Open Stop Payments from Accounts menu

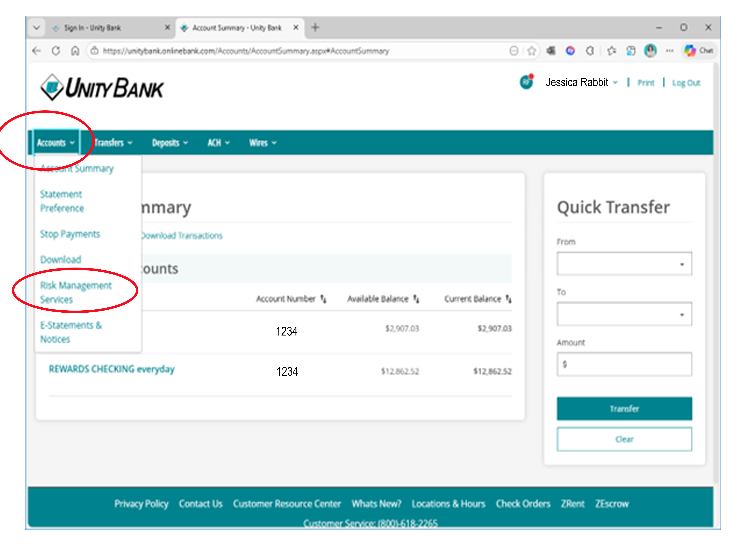(x=70, y=234)
